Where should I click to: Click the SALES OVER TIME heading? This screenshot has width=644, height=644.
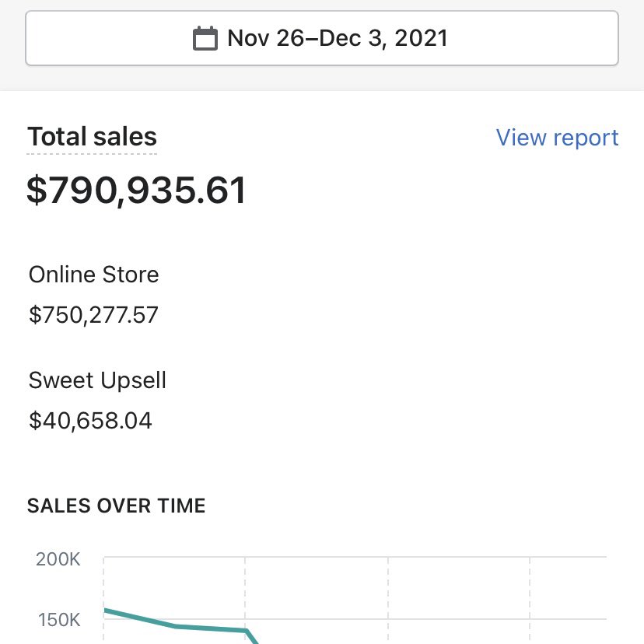[117, 506]
